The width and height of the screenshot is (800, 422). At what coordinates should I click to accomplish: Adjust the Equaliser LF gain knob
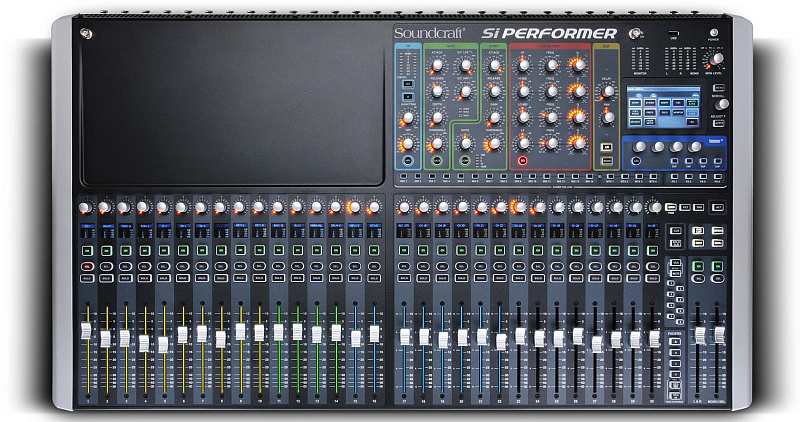pyautogui.click(x=523, y=143)
